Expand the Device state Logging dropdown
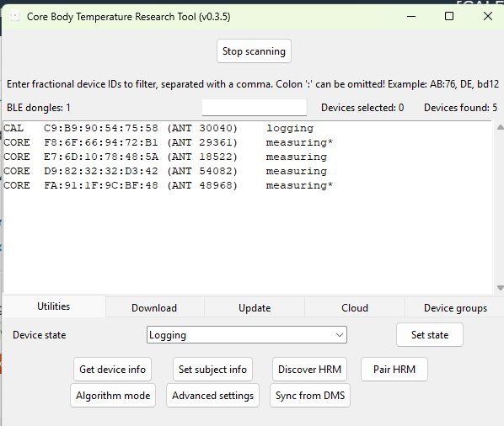The height and width of the screenshot is (426, 504). tap(247, 335)
